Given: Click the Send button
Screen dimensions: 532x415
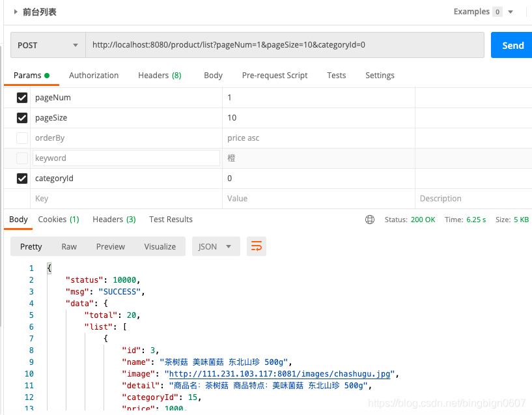Looking at the screenshot, I should click(x=512, y=45).
